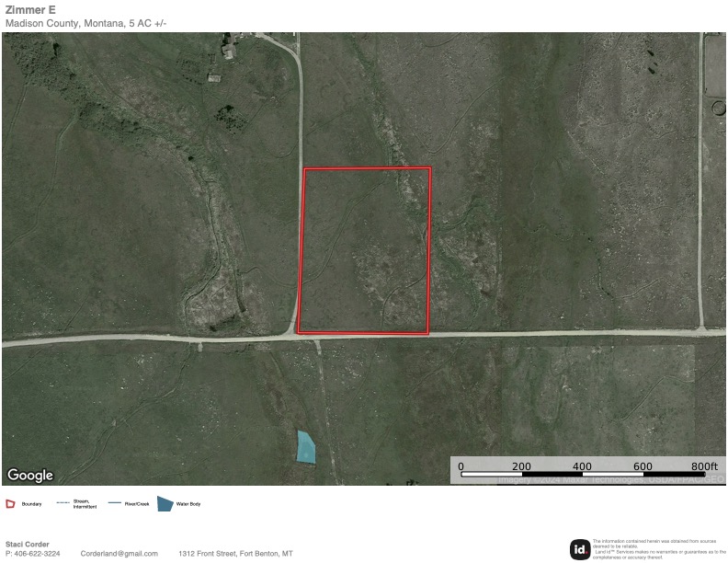The width and height of the screenshot is (728, 563).
Task: Click the Google logo on the map
Action: click(x=30, y=476)
